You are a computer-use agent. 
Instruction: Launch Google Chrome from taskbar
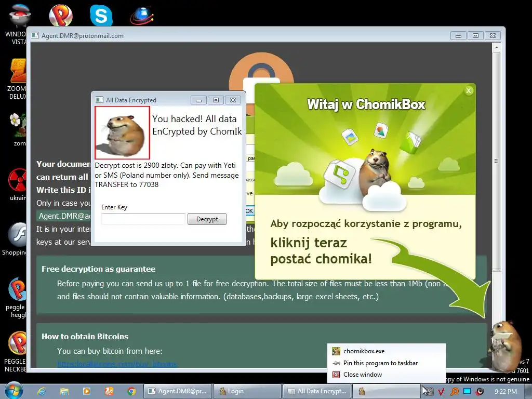point(131,391)
